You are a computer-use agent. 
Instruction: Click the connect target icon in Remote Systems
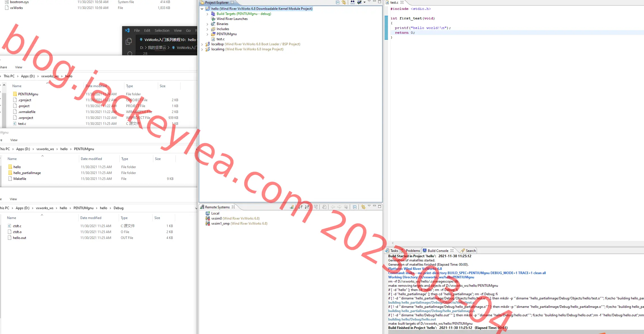tap(300, 207)
